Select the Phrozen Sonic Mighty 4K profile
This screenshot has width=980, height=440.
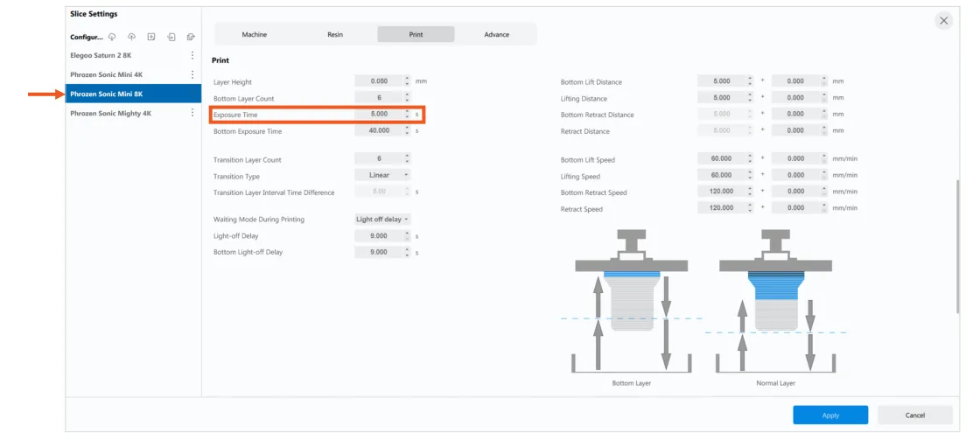pyautogui.click(x=111, y=113)
